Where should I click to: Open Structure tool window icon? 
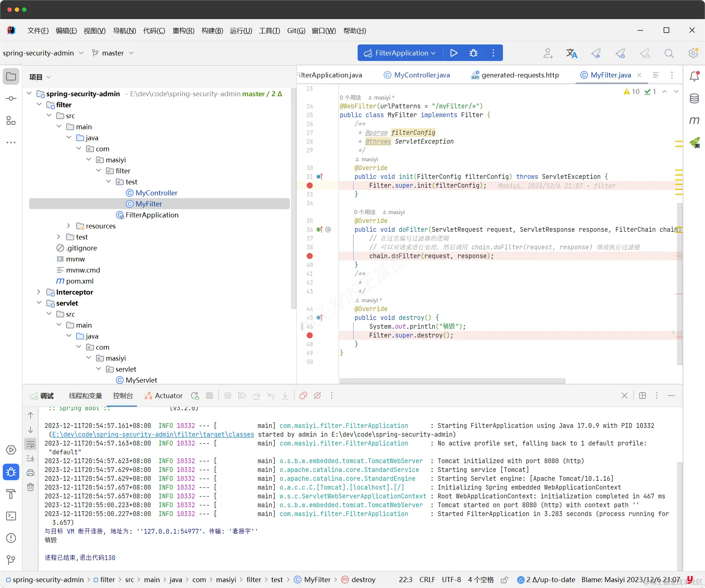coord(11,120)
